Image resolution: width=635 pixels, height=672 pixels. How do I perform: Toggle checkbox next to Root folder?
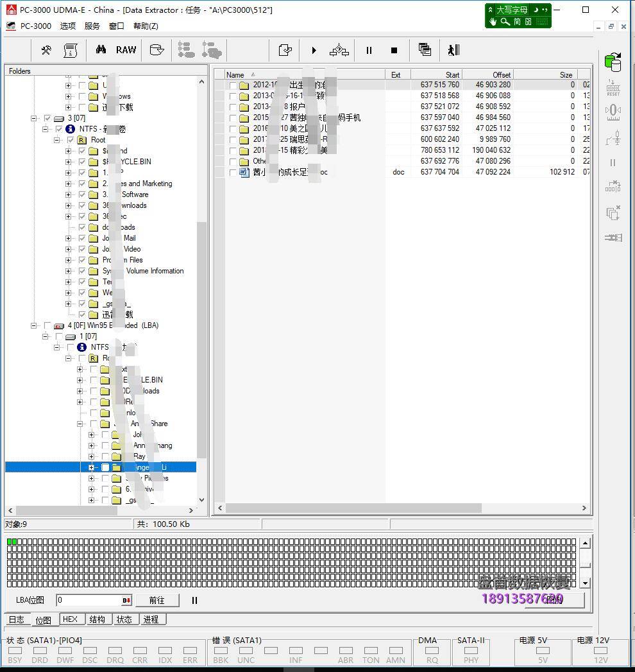pos(71,140)
